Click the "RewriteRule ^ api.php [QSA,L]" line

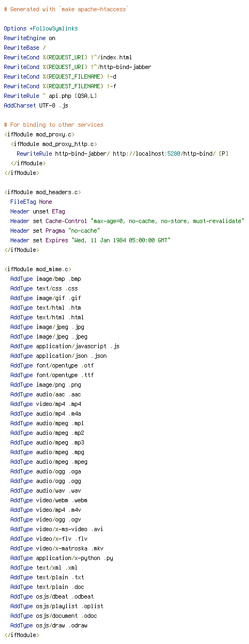pyautogui.click(x=50, y=96)
